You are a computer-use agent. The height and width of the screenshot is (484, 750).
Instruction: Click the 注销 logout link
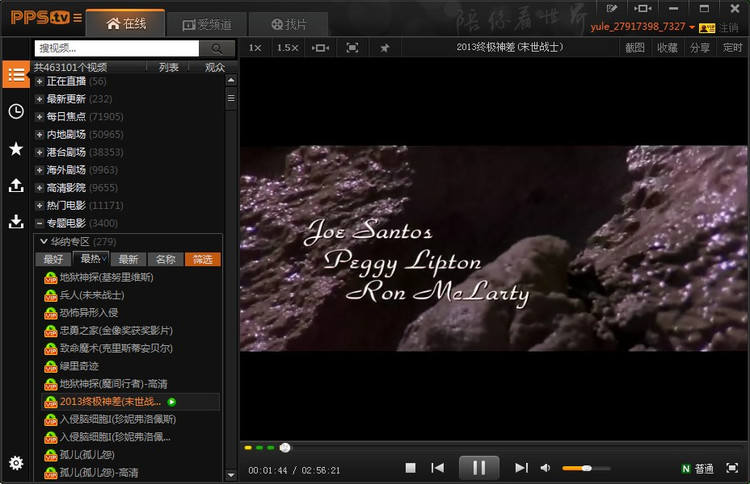point(728,28)
